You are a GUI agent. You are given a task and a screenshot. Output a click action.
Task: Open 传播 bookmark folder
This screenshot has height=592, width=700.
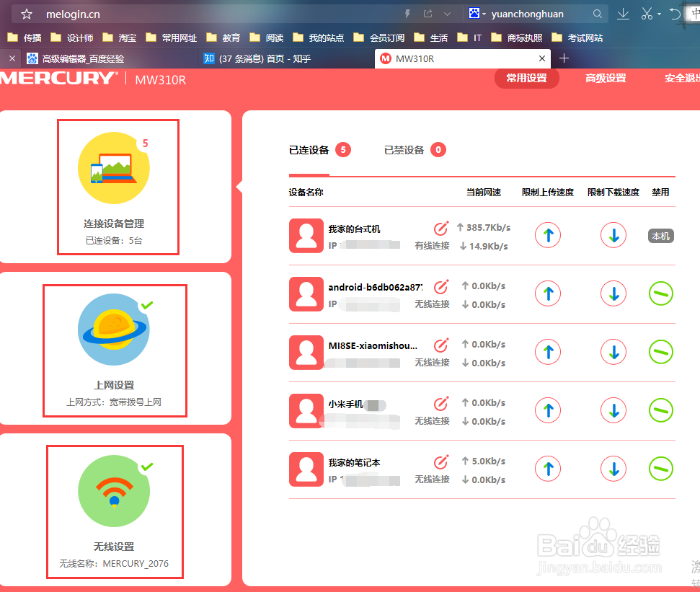[x=25, y=38]
